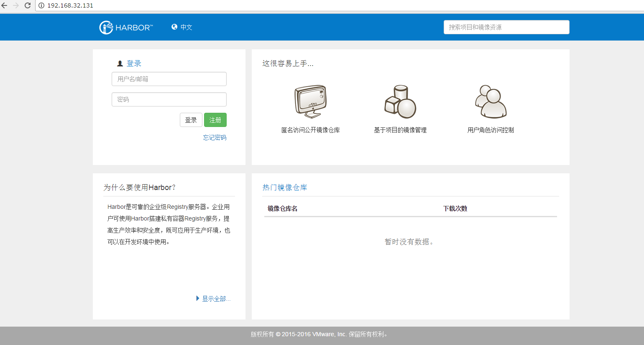Click 用户角色访问控制 caption

(x=491, y=130)
